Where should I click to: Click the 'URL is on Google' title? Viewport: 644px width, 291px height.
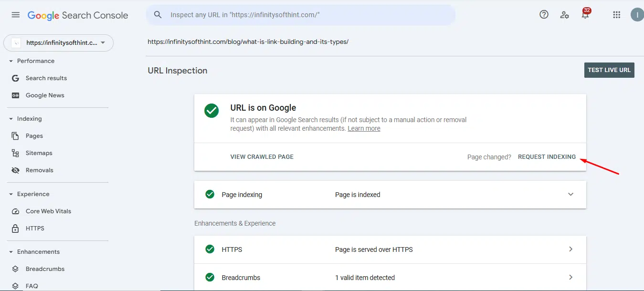click(264, 108)
